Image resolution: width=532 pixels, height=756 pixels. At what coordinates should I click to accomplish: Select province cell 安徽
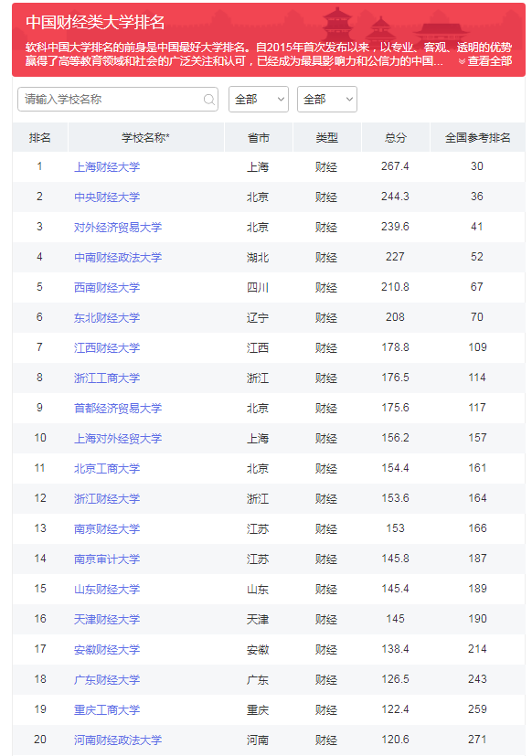coord(258,649)
